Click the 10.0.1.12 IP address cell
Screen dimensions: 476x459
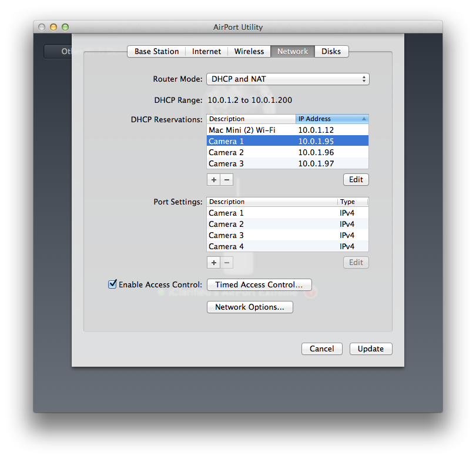click(x=316, y=130)
